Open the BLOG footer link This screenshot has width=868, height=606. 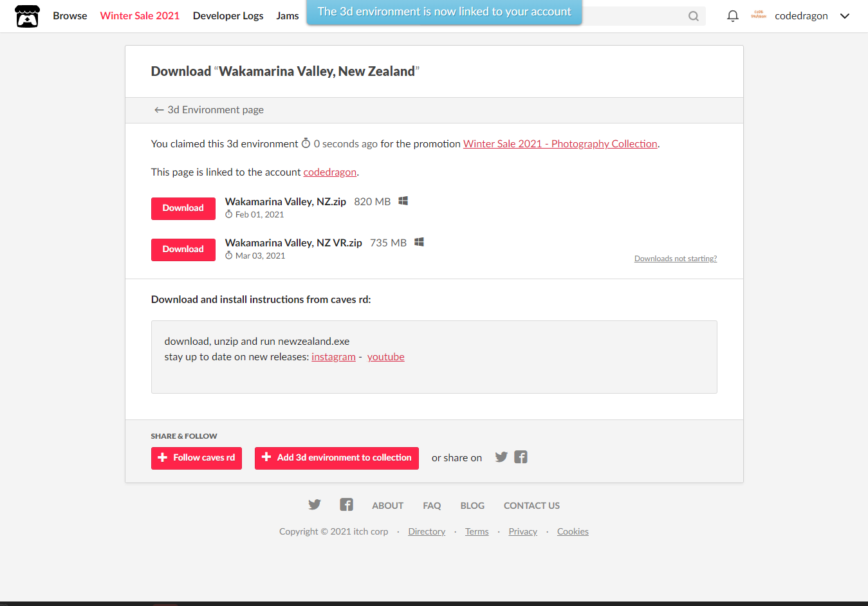click(x=472, y=506)
